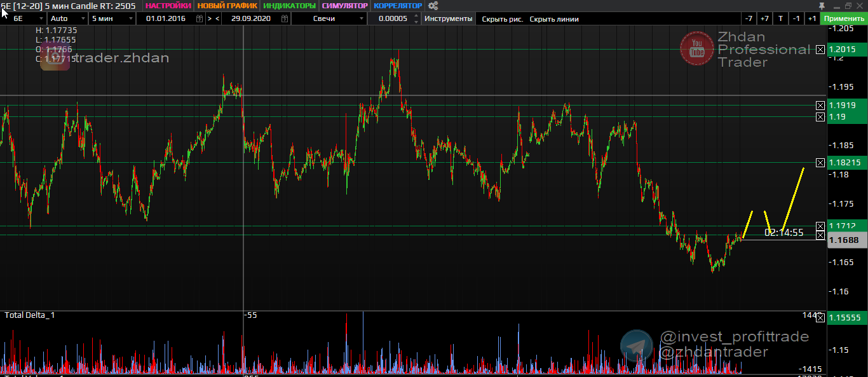
Task: Click the green Применить button
Action: [843, 18]
